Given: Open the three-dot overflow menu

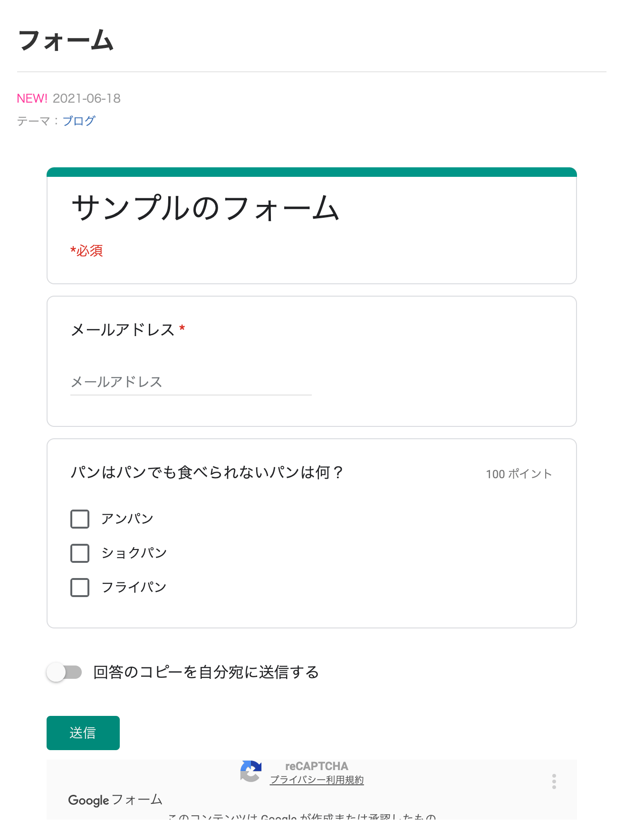Looking at the screenshot, I should (x=554, y=780).
